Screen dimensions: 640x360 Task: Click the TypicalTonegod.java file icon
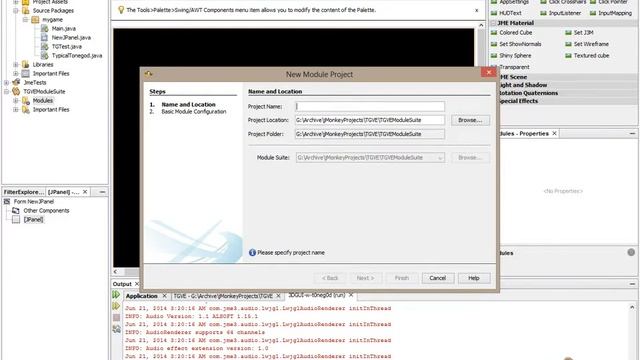point(44,56)
